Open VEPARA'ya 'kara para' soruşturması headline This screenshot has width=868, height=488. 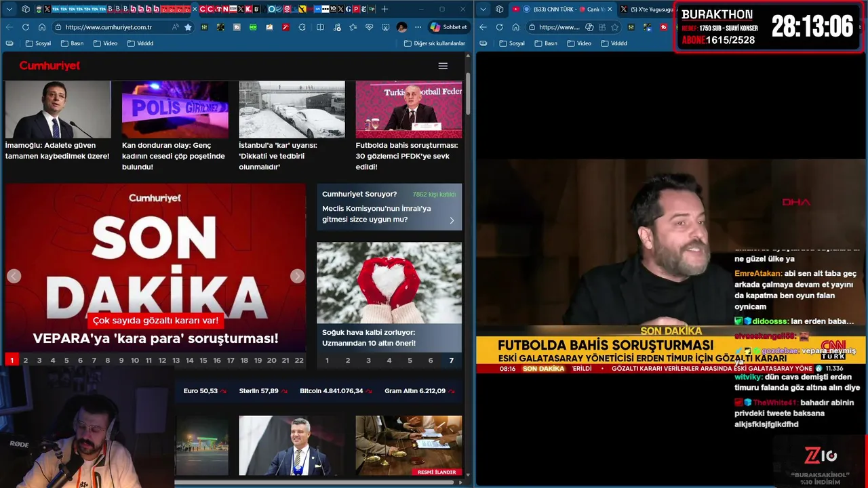point(155,338)
